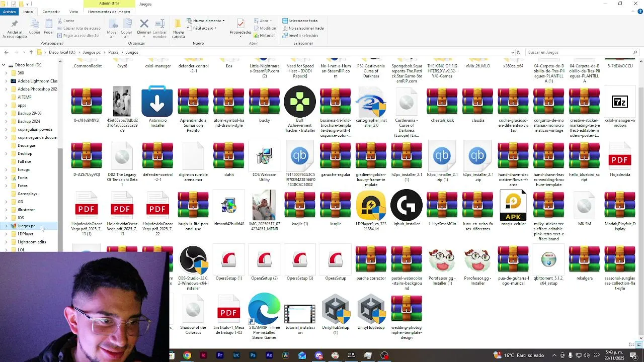This screenshot has height=362, width=644.
Task: Open the address bar history dropdown arrow
Action: pos(512,52)
